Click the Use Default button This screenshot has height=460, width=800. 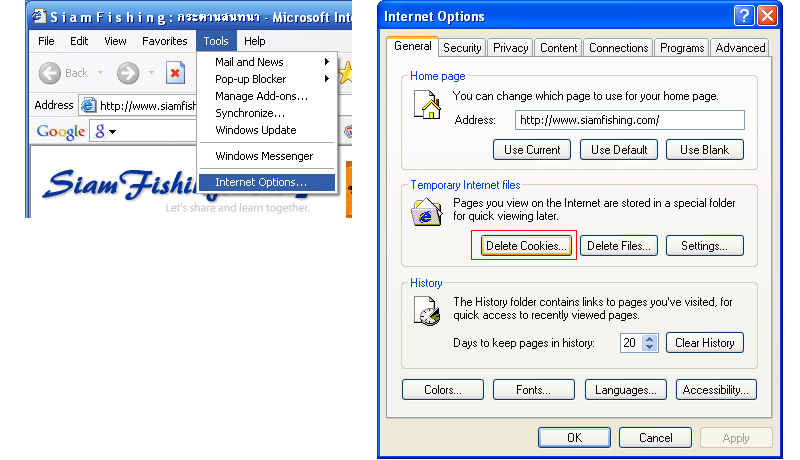pos(619,150)
